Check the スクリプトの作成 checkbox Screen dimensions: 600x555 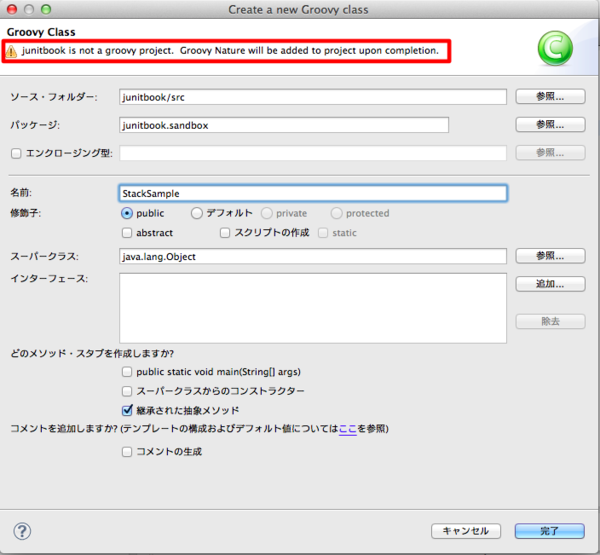[x=225, y=233]
